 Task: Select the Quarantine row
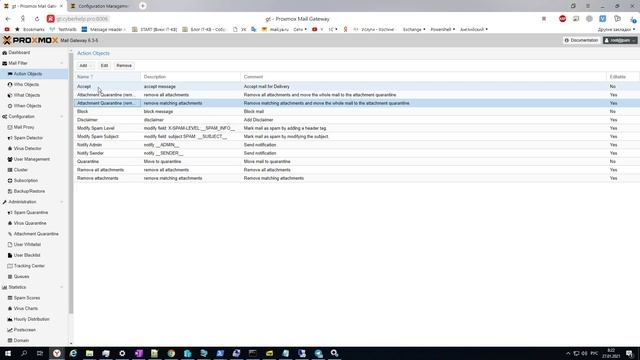click(x=357, y=162)
